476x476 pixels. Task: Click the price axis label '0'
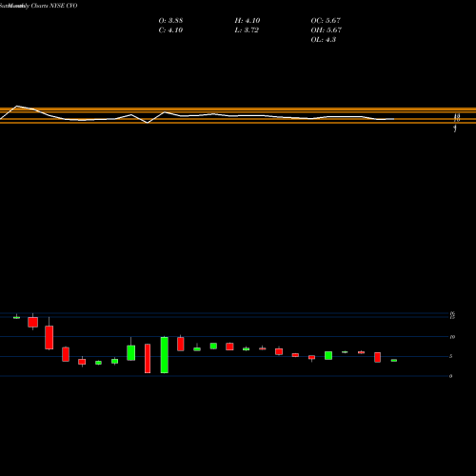pyautogui.click(x=450, y=376)
